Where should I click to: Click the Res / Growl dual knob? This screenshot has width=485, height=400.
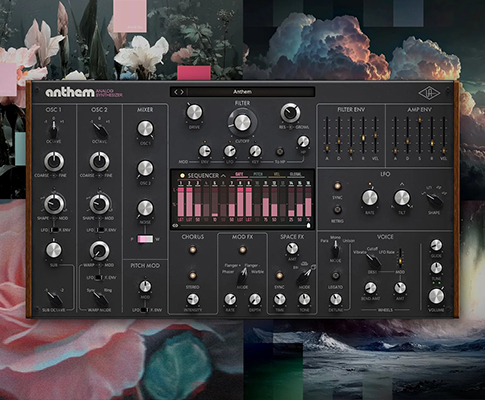coord(290,113)
